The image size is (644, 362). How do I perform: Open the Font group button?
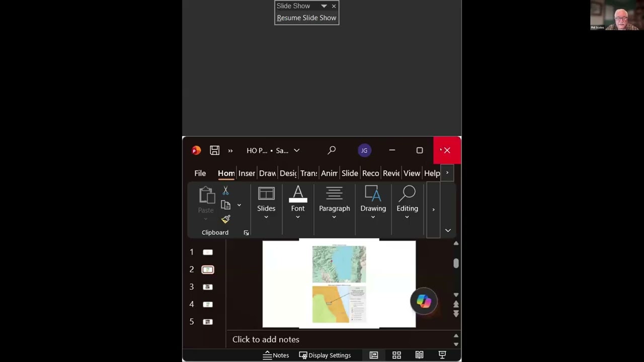pyautogui.click(x=298, y=203)
